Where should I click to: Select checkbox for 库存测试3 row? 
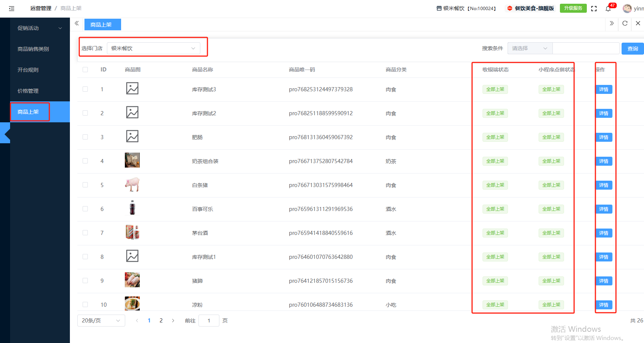(x=85, y=89)
